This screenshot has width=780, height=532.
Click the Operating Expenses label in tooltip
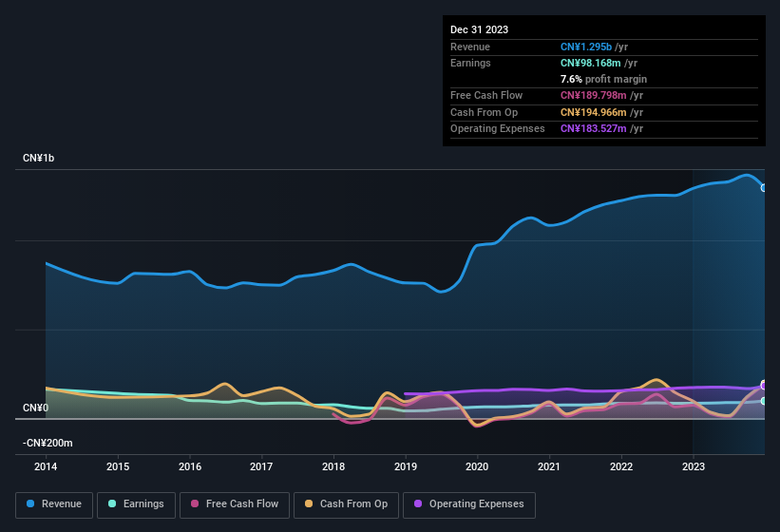point(498,129)
